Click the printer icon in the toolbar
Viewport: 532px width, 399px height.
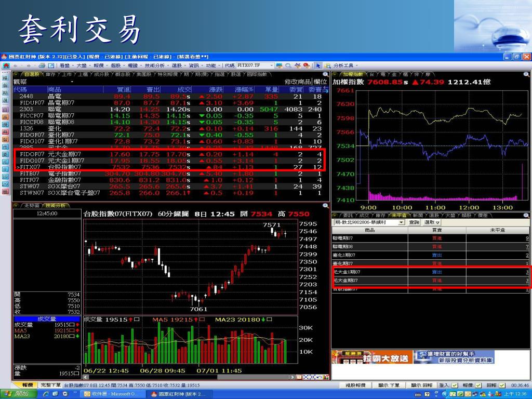42,65
